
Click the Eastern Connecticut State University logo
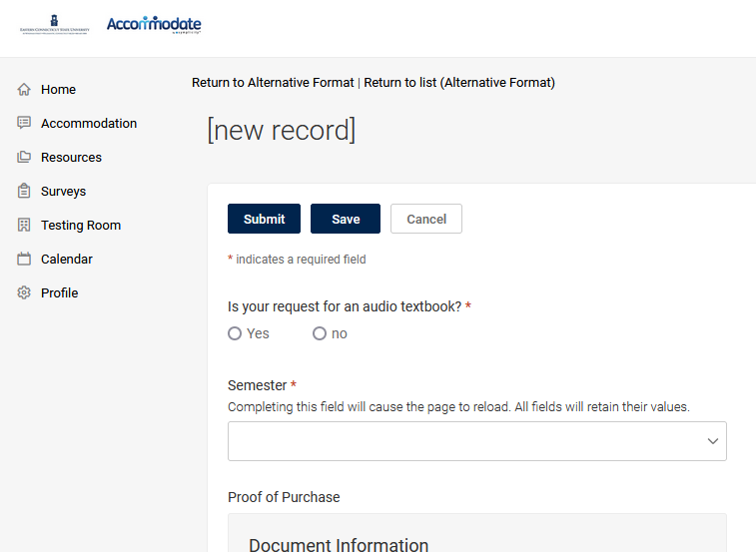click(x=54, y=25)
